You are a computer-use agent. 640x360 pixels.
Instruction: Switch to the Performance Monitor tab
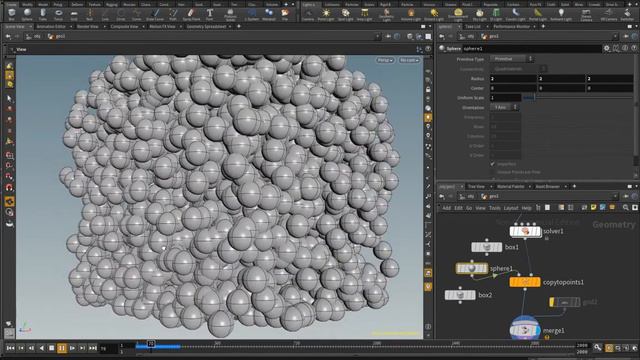[x=511, y=27]
